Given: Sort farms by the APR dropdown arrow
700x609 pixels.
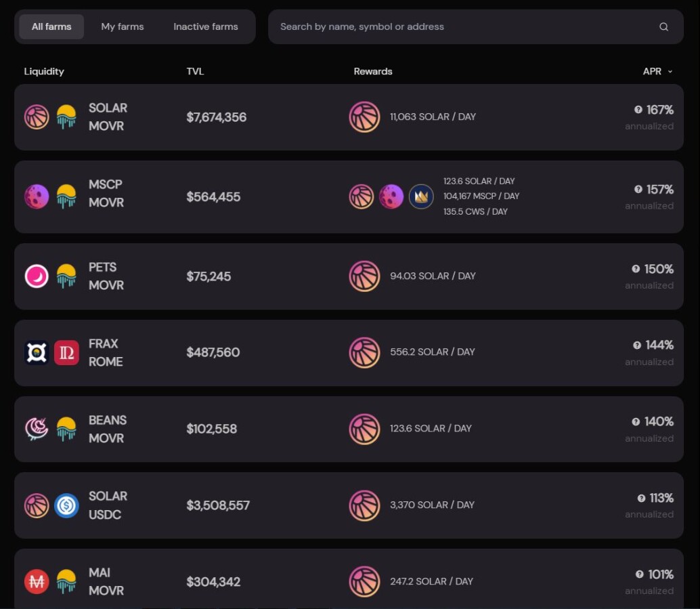Looking at the screenshot, I should point(670,72).
